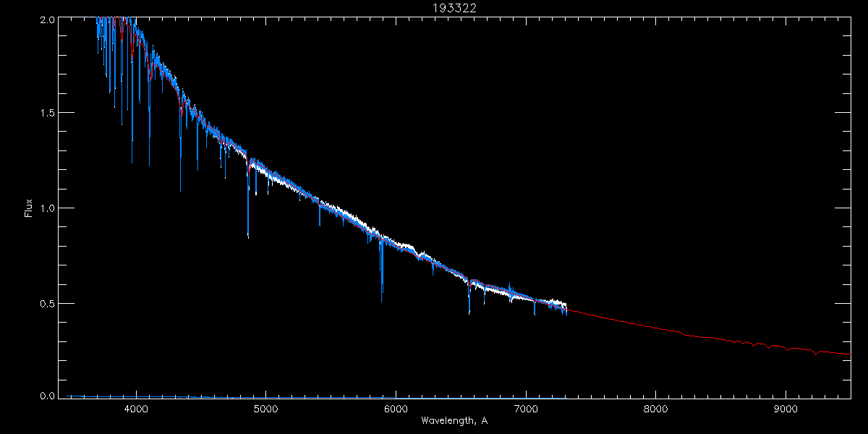
Task: Click the 6000 tick label on x-axis
Action: point(396,408)
